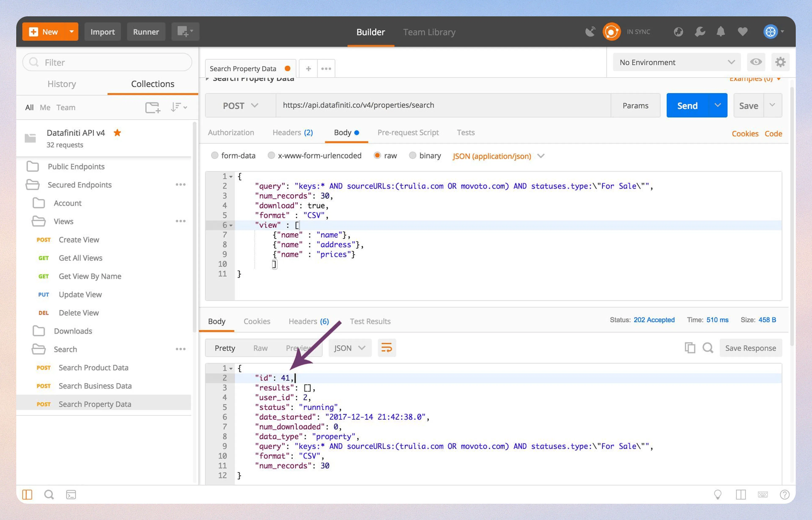Toggle response line wrap icon

(x=386, y=348)
